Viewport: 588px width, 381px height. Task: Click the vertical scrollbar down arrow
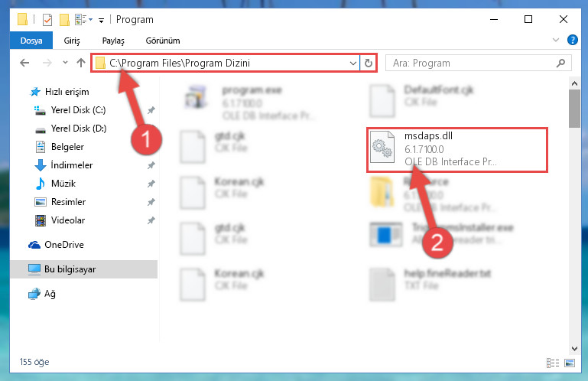tap(574, 348)
